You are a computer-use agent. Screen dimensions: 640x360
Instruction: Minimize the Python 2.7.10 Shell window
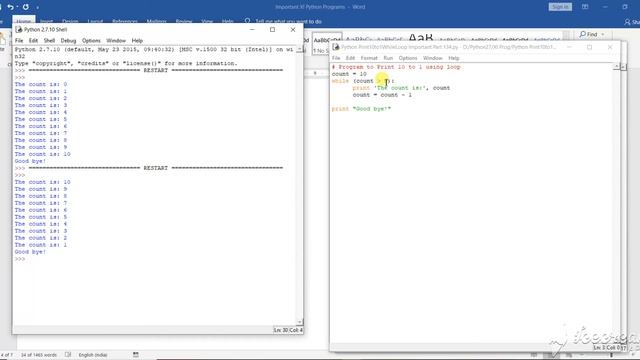pos(252,29)
